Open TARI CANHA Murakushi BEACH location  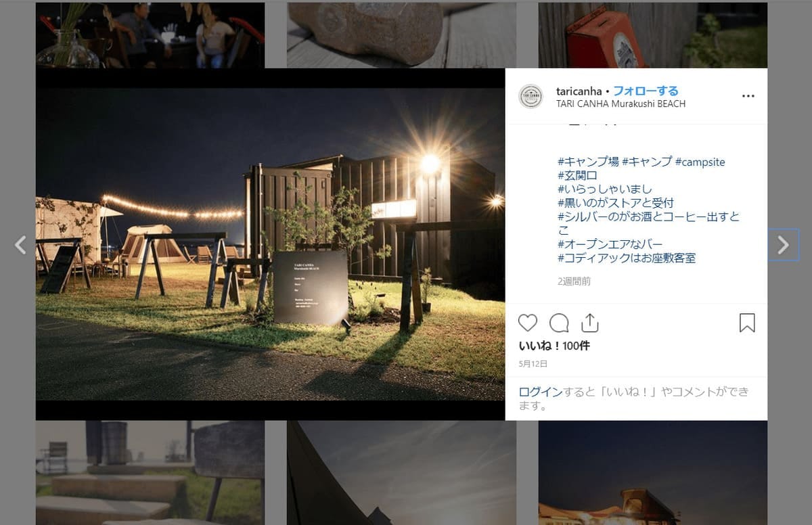tap(621, 104)
